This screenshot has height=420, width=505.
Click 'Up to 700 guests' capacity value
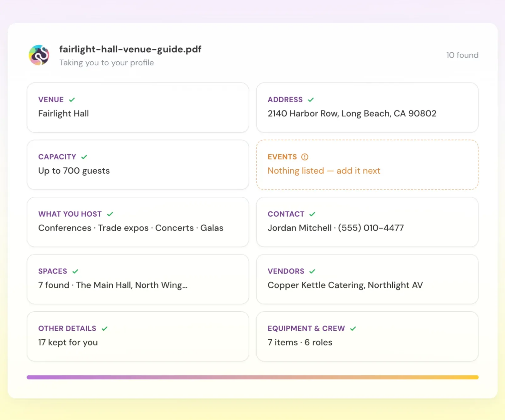(74, 171)
